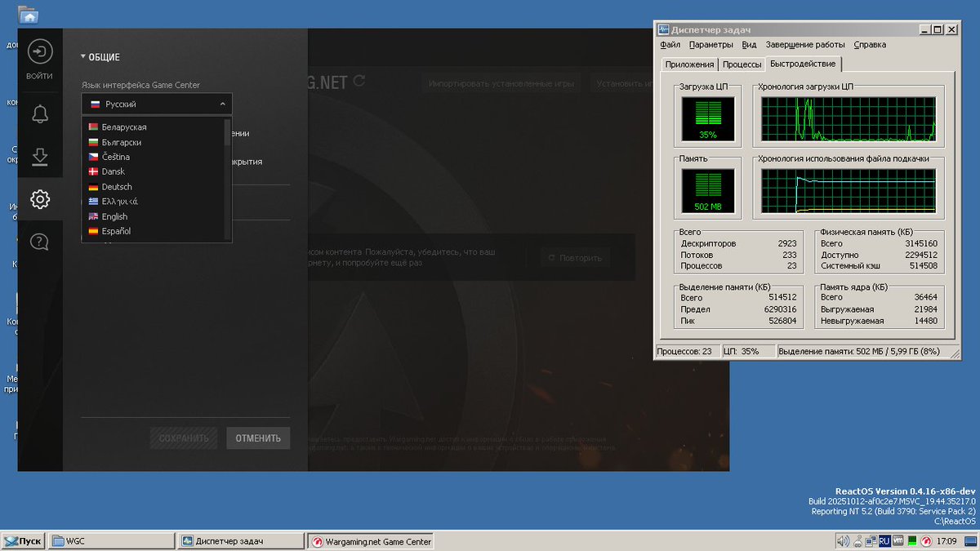Click the CPU load 35% meter
The width and height of the screenshot is (980, 551).
[x=707, y=119]
